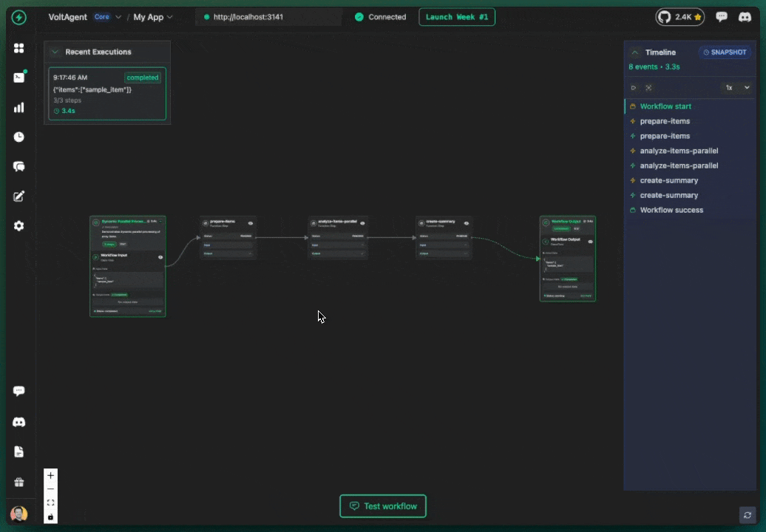Click the prepare-items node step icon
The image size is (766, 532).
coord(206,223)
